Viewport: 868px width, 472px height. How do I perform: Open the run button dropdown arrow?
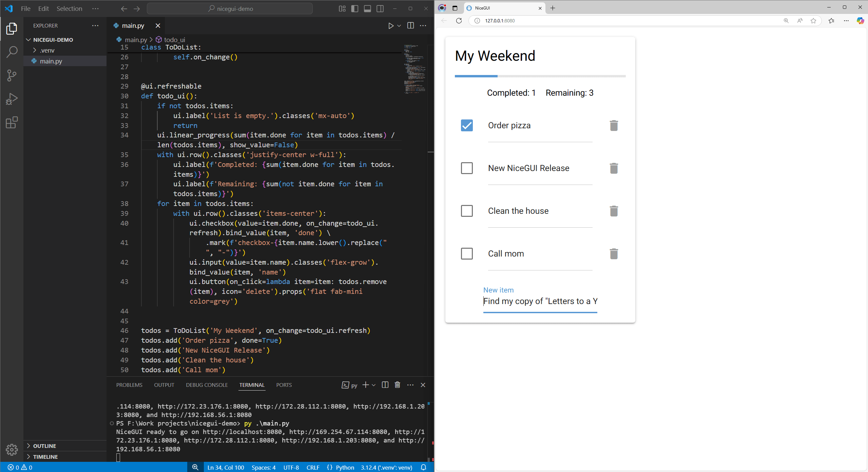pos(399,25)
